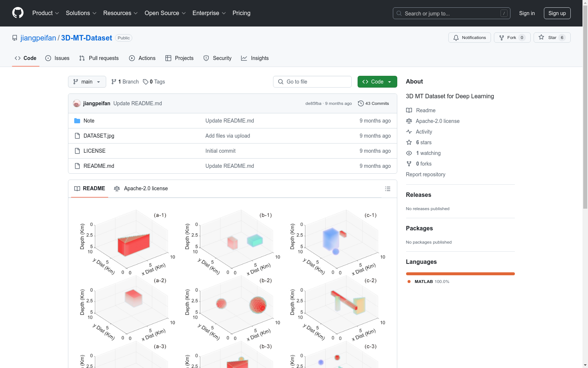
Task: Click jiangpeifan's avatar in commit row
Action: (77, 103)
